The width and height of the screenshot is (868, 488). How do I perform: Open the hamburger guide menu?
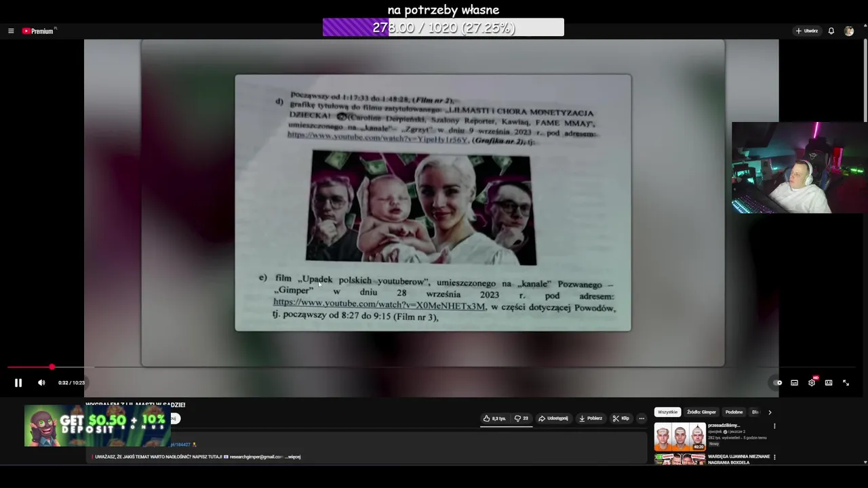pyautogui.click(x=11, y=31)
